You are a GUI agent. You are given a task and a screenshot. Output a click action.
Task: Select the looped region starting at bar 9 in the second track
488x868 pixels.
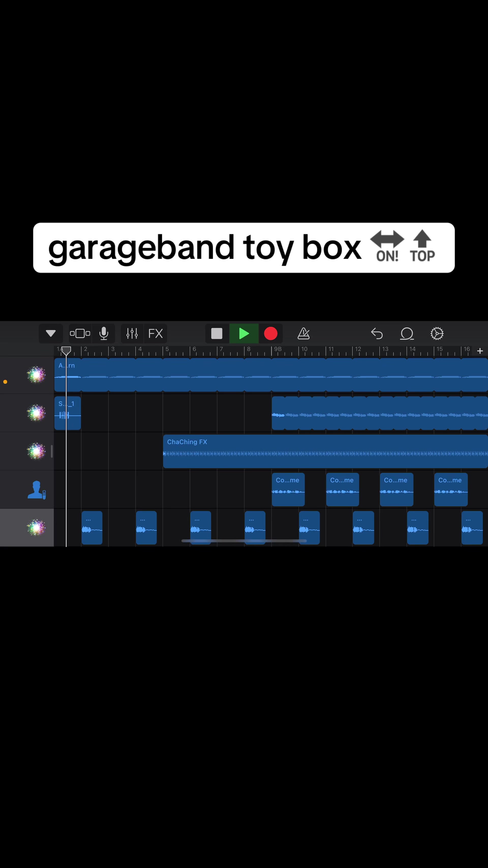coord(380,413)
